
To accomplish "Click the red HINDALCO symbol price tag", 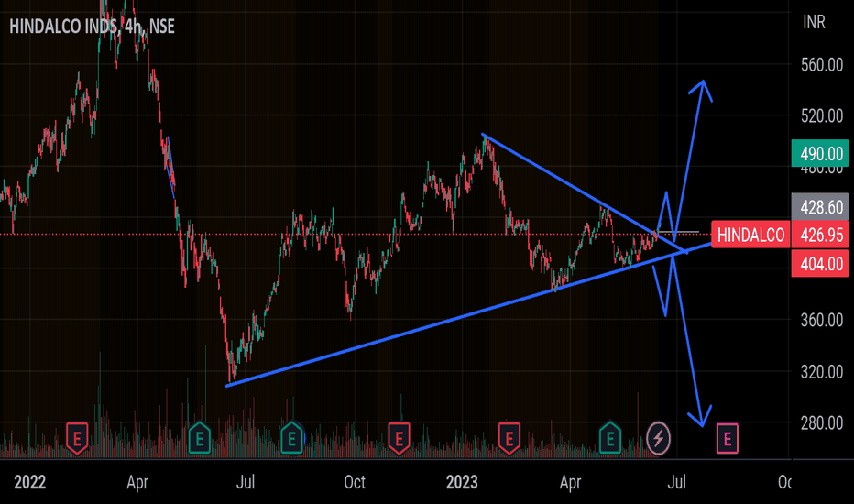I will [x=750, y=235].
